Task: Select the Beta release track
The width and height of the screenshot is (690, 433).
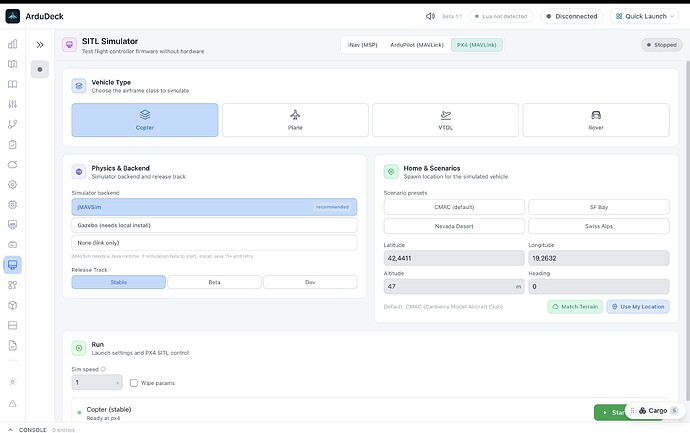Action: click(214, 282)
